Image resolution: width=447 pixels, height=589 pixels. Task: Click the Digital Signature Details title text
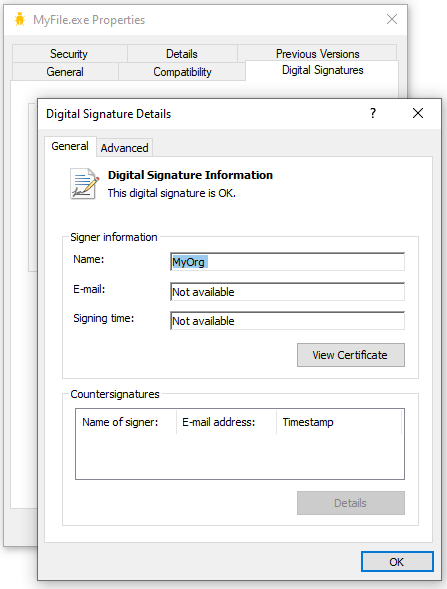coord(109,114)
